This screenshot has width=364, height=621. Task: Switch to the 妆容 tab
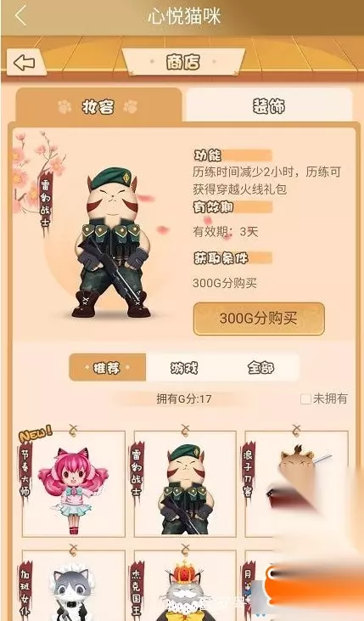pos(98,107)
